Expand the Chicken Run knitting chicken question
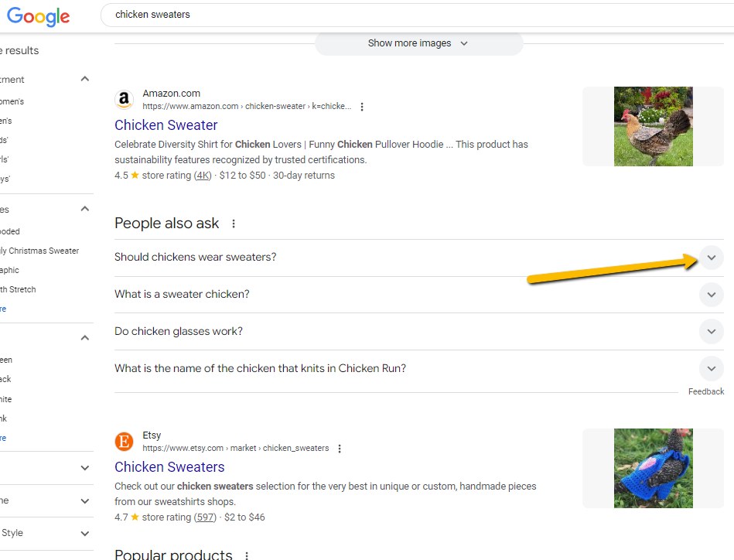Screen dimensions: 734x560 711,368
